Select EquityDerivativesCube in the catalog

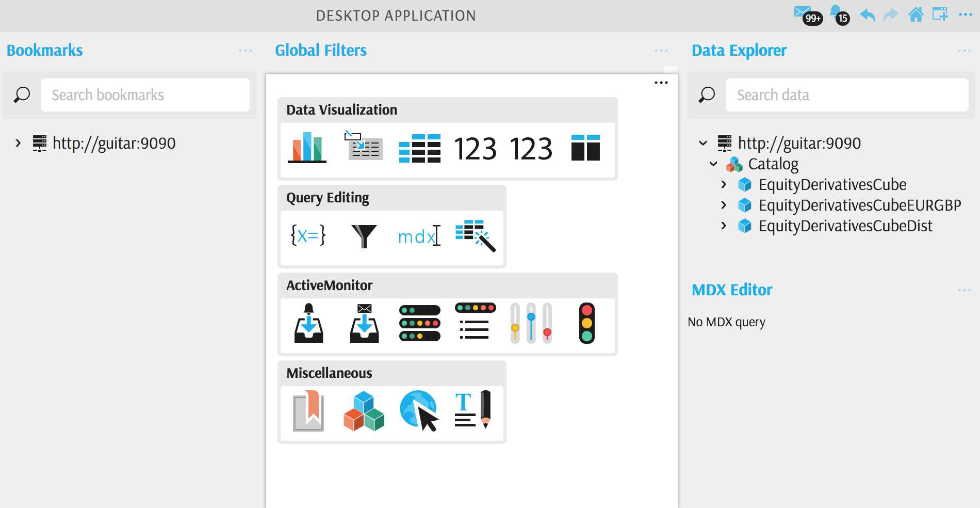click(x=832, y=184)
